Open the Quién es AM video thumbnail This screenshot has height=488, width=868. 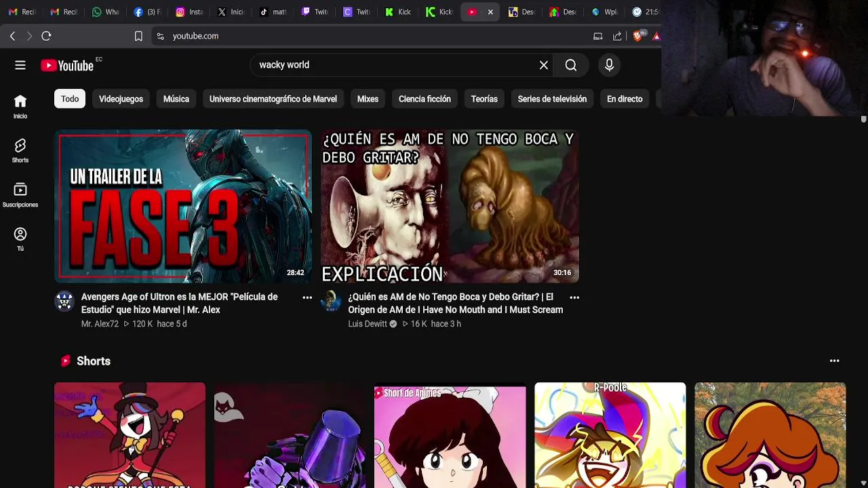tap(450, 206)
